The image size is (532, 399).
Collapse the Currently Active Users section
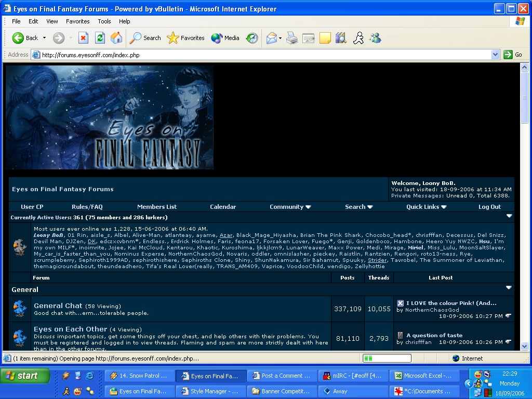click(509, 216)
